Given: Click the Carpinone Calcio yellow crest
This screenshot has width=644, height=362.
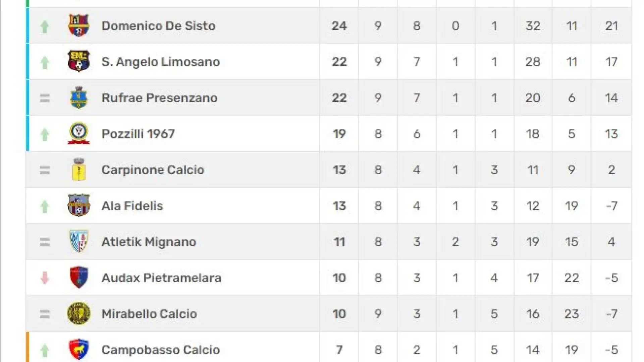Looking at the screenshot, I should coord(78,170).
